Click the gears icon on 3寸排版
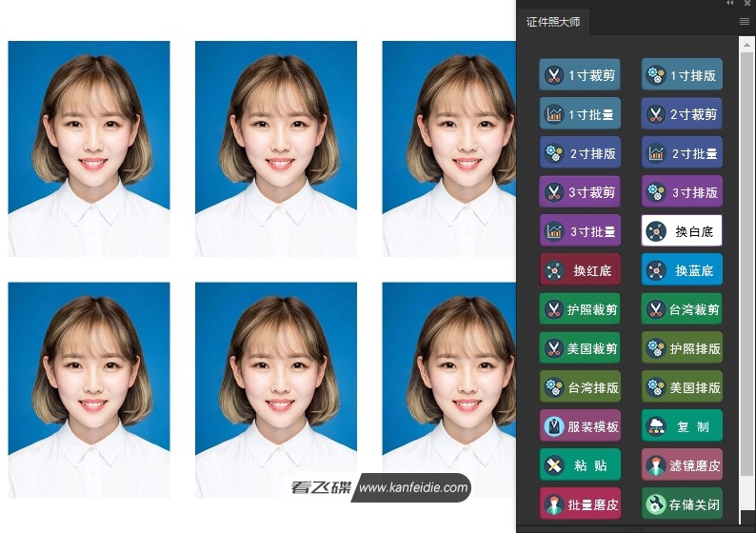The width and height of the screenshot is (756, 533). 656,192
